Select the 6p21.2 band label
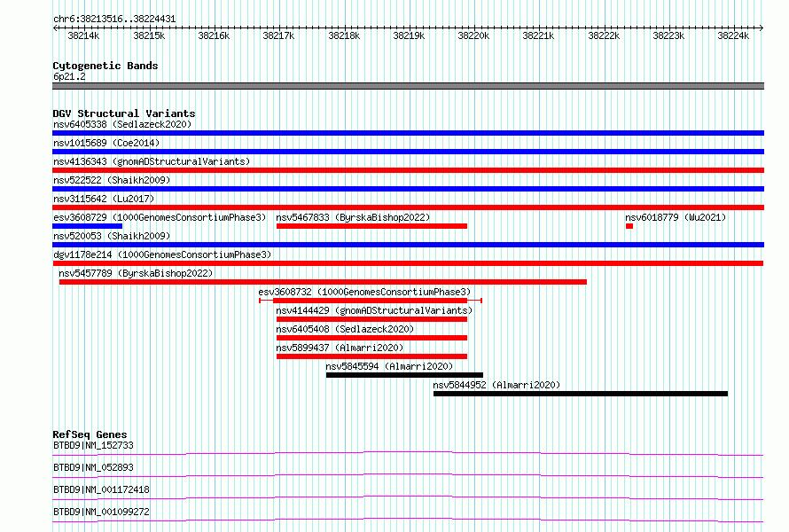This screenshot has height=532, width=789. [69, 76]
